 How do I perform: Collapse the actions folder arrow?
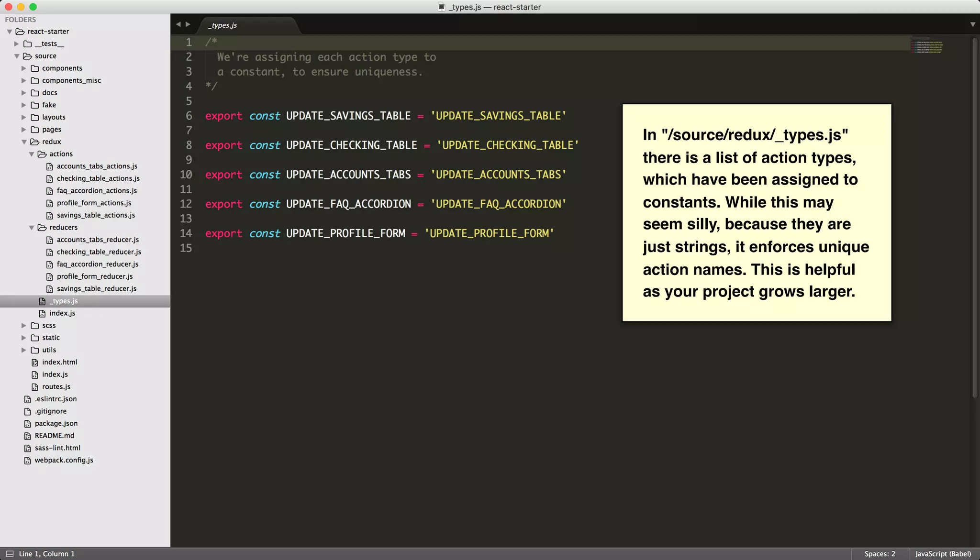(x=32, y=154)
